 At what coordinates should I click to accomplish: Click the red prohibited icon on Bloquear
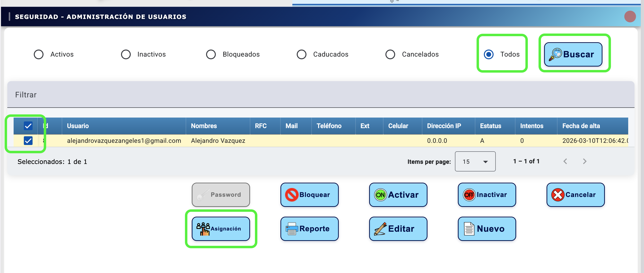(292, 195)
